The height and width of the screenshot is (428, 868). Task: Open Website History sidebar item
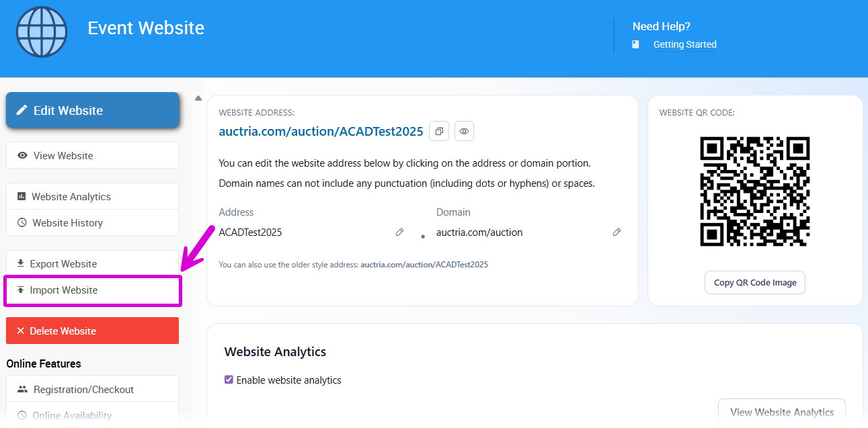(x=93, y=222)
